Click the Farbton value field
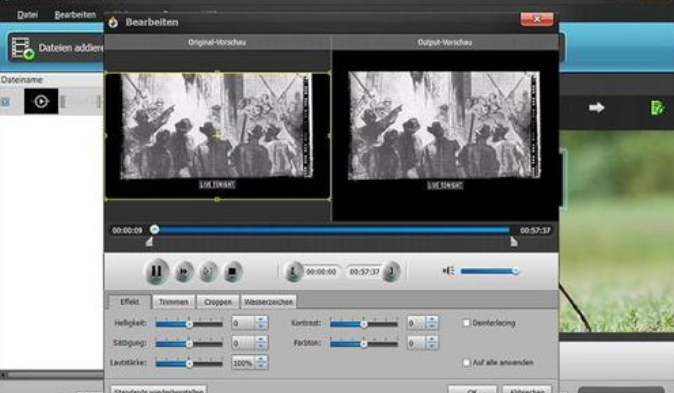Viewport: 674px width, 393px height. click(x=417, y=343)
